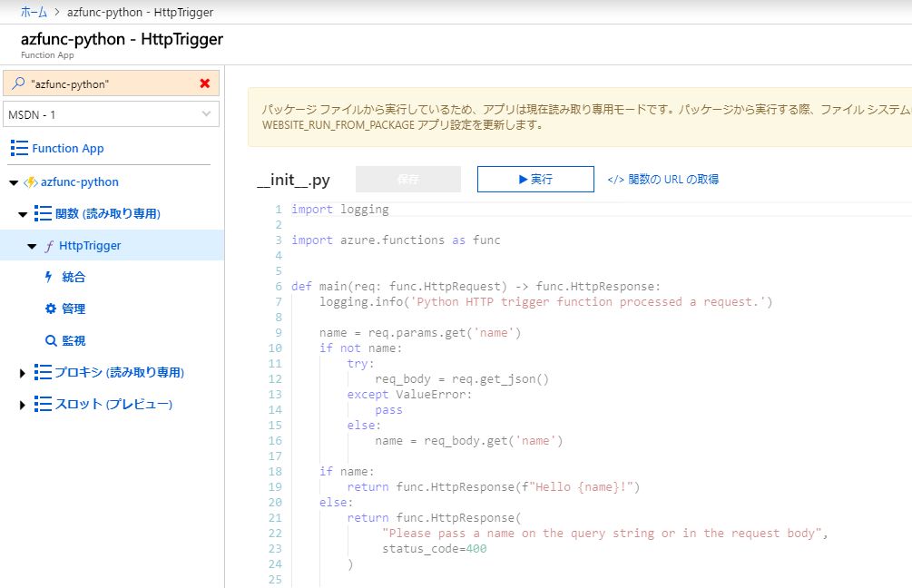Click the azfunc-python lightning bolt icon
This screenshot has width=912, height=588.
click(x=31, y=181)
